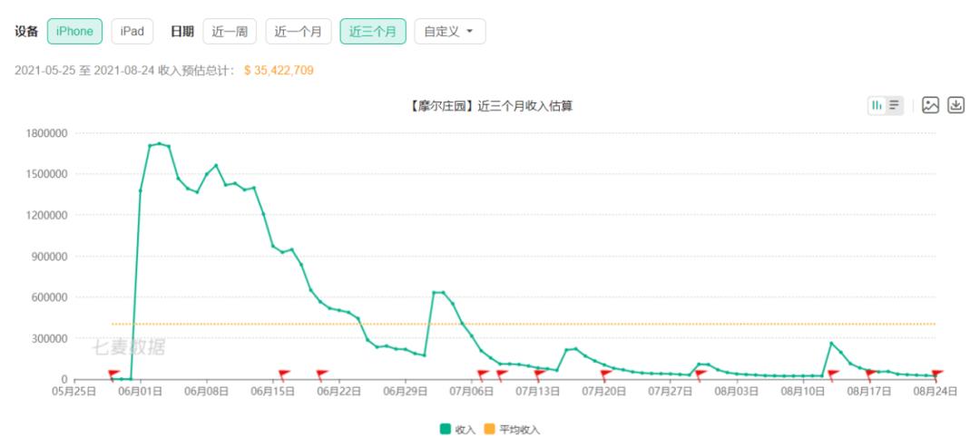Select the 近一个月 date range
The width and height of the screenshot is (980, 447).
pos(299,32)
